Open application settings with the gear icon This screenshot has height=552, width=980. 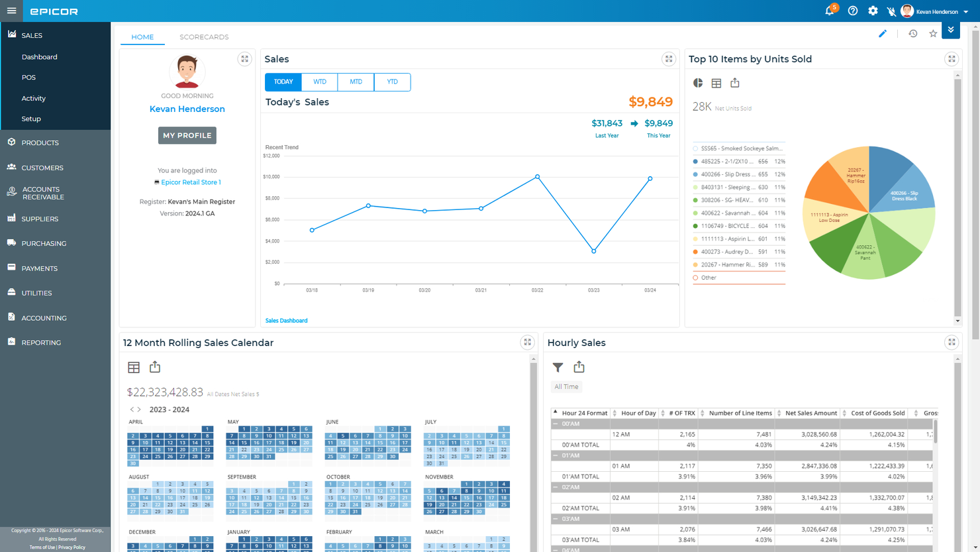point(873,11)
